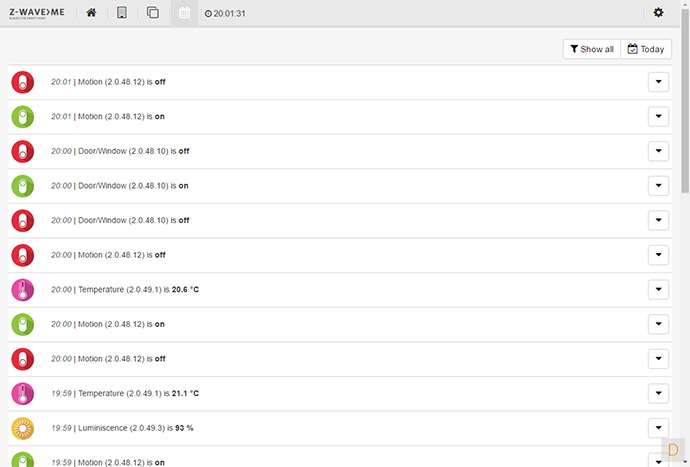The height and width of the screenshot is (467, 690).
Task: Go to the Home dashboard icon
Action: [91, 13]
